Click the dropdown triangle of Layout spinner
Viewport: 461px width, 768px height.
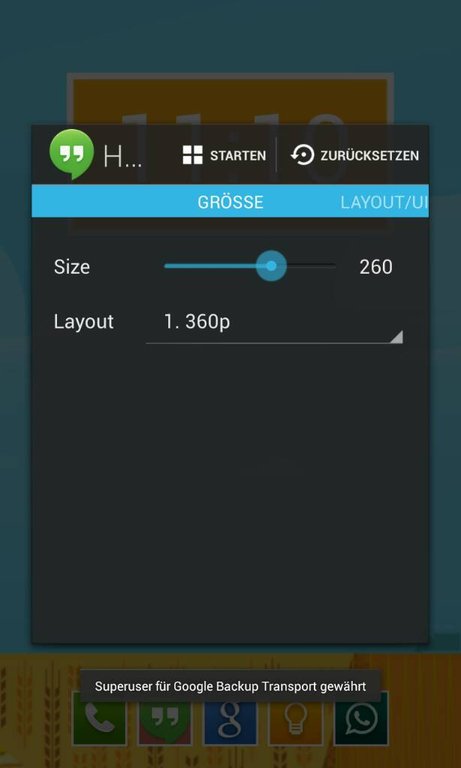[x=397, y=337]
